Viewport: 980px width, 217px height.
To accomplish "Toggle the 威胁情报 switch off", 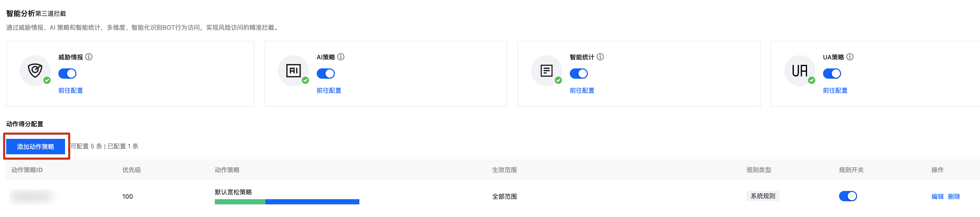I will coord(67,73).
